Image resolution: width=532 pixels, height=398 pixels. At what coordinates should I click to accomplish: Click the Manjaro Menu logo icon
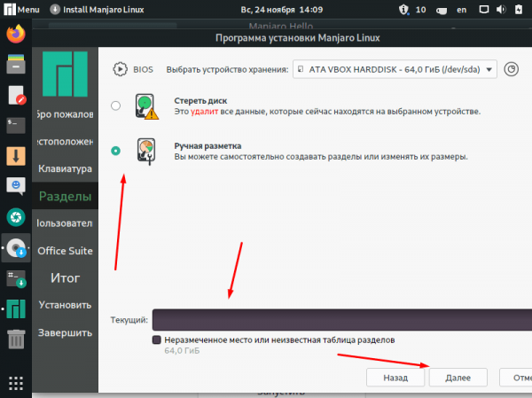tap(10, 9)
